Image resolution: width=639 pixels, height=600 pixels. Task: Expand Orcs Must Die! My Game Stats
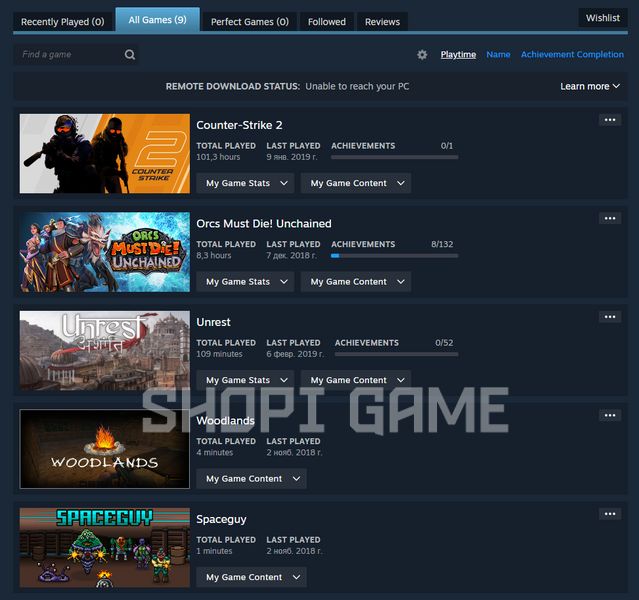pos(245,282)
